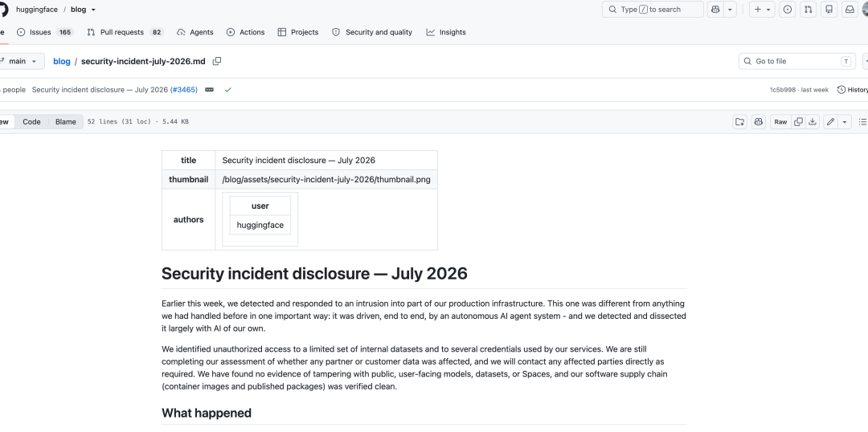Click the '52 lines (31 loc) · 5.44 KB' text

(x=138, y=122)
